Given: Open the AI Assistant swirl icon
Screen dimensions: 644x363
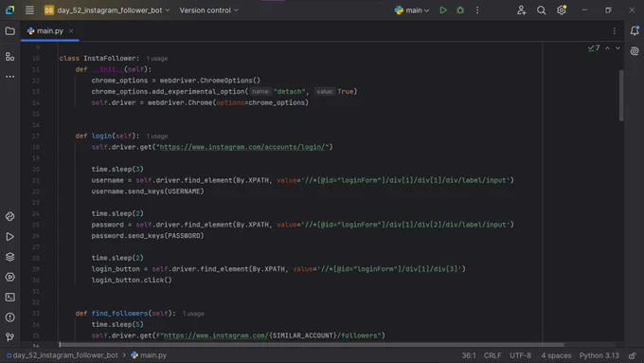Looking at the screenshot, I should tap(635, 51).
